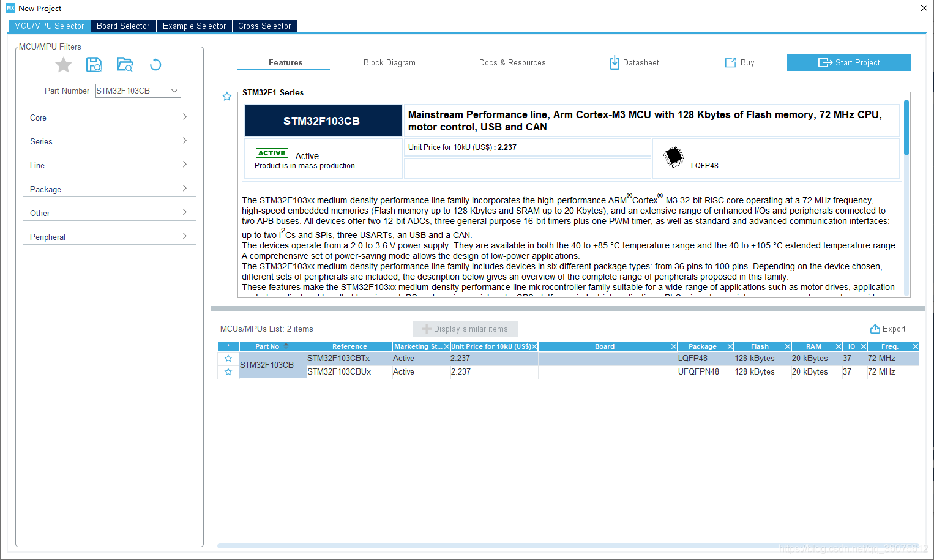Click the STM32F103CB title banner
Viewport: 934px width, 560px height.
pyautogui.click(x=323, y=121)
